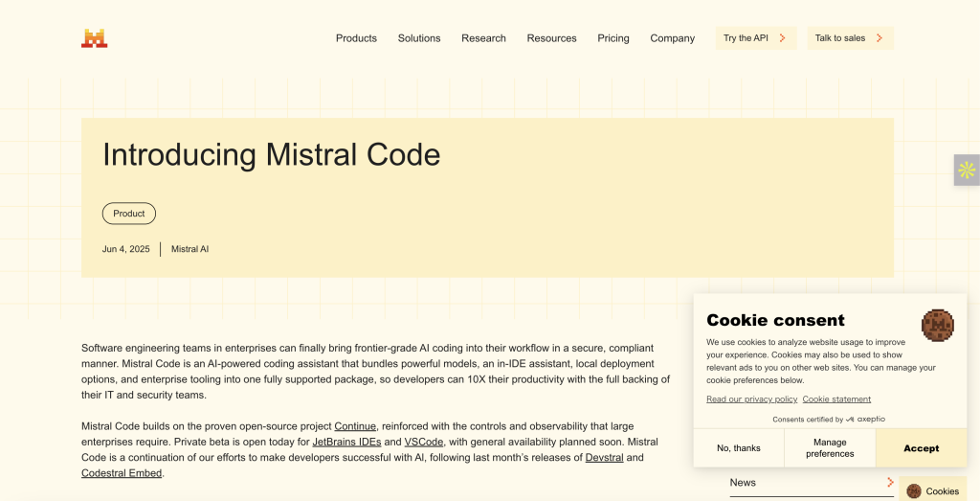Image resolution: width=980 pixels, height=501 pixels.
Task: Read the privacy policy link
Action: pyautogui.click(x=751, y=399)
